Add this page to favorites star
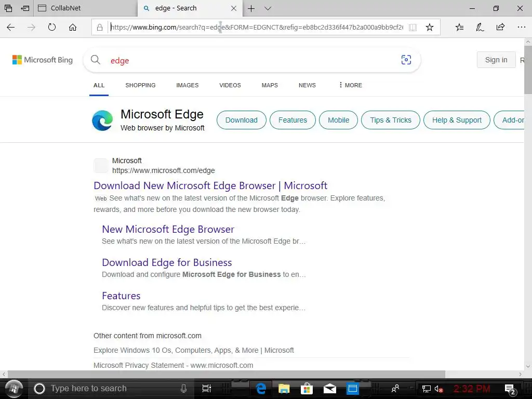The image size is (532, 399). 430,27
